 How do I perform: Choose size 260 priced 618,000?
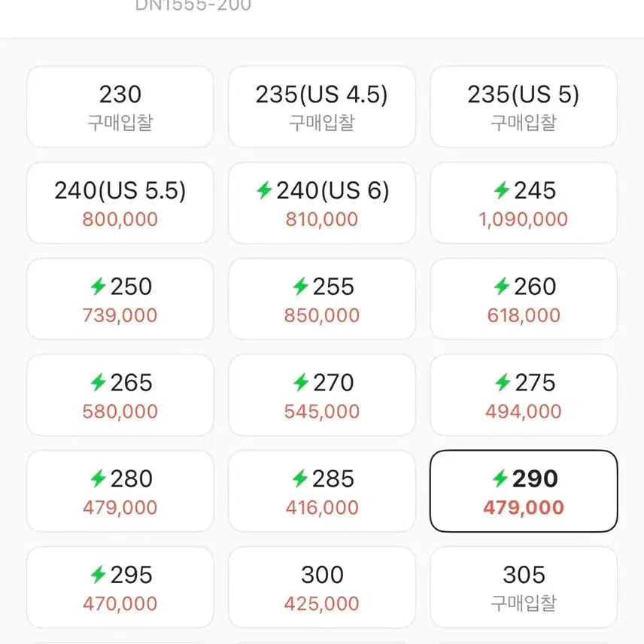pyautogui.click(x=523, y=299)
